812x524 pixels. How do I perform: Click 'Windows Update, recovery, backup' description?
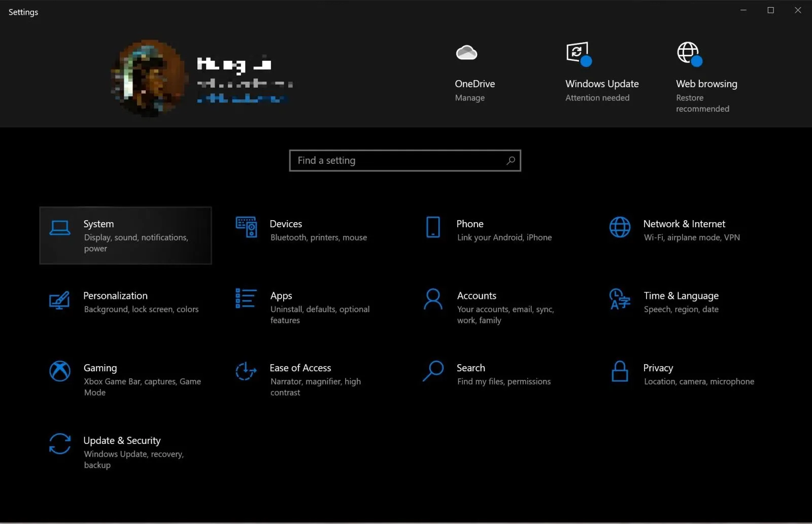(x=133, y=460)
